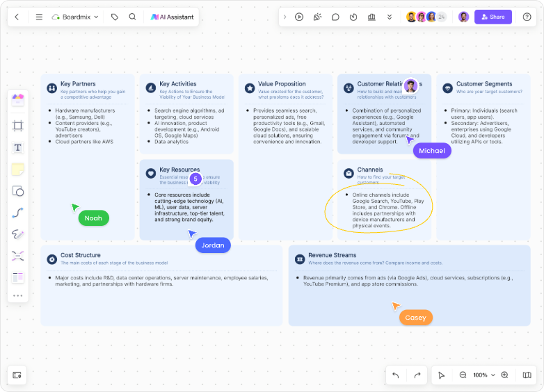Select the Table tool in sidebar
Viewport: 544px width, 392px height.
pos(17,277)
